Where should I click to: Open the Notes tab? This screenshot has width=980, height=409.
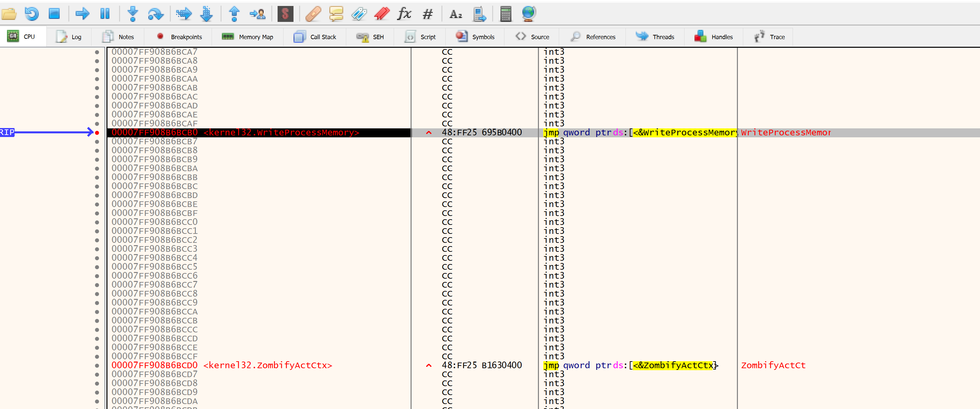pos(118,37)
